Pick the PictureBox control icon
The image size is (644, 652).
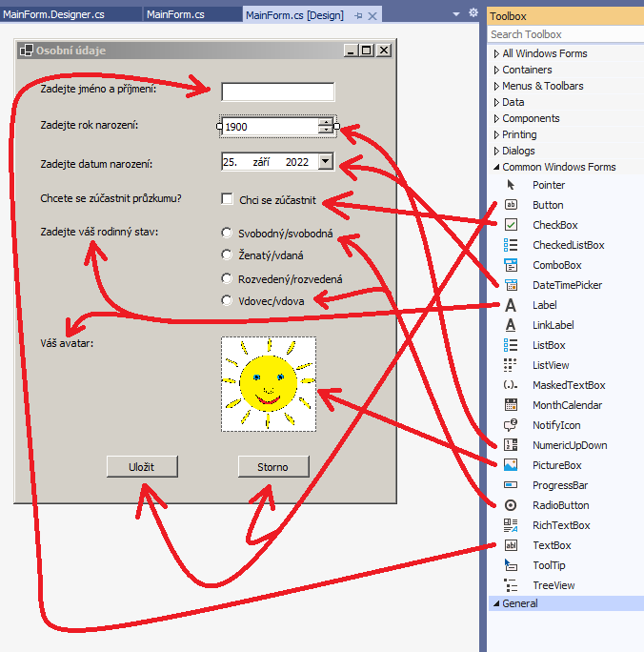pyautogui.click(x=511, y=465)
